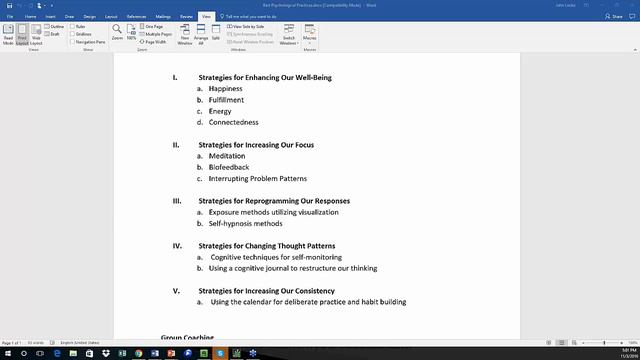This screenshot has height=360, width=640.
Task: Click heading Strategies for Increasing Our Consistency
Action: tap(267, 291)
